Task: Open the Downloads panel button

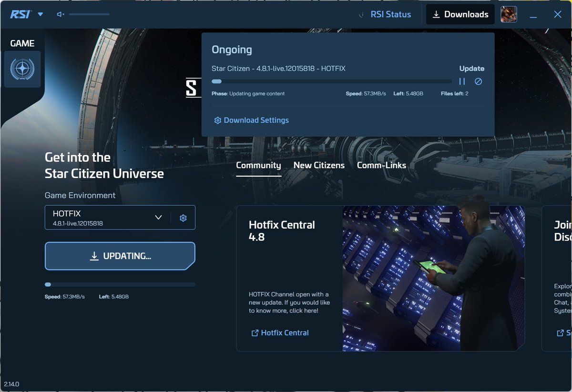Action: click(x=460, y=14)
